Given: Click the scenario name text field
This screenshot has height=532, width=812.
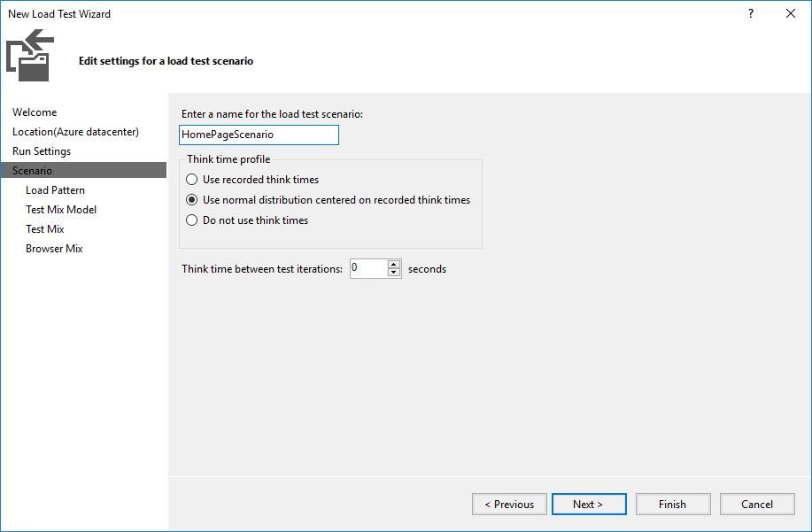Looking at the screenshot, I should click(x=259, y=135).
